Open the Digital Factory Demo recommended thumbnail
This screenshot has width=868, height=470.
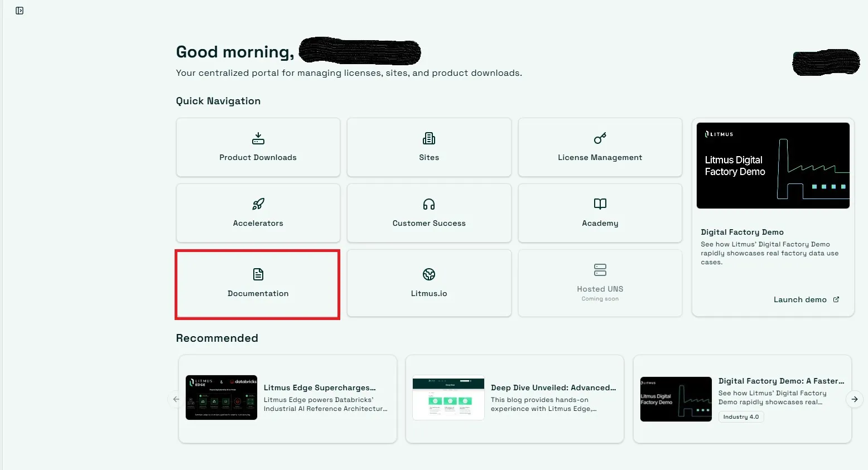(676, 399)
